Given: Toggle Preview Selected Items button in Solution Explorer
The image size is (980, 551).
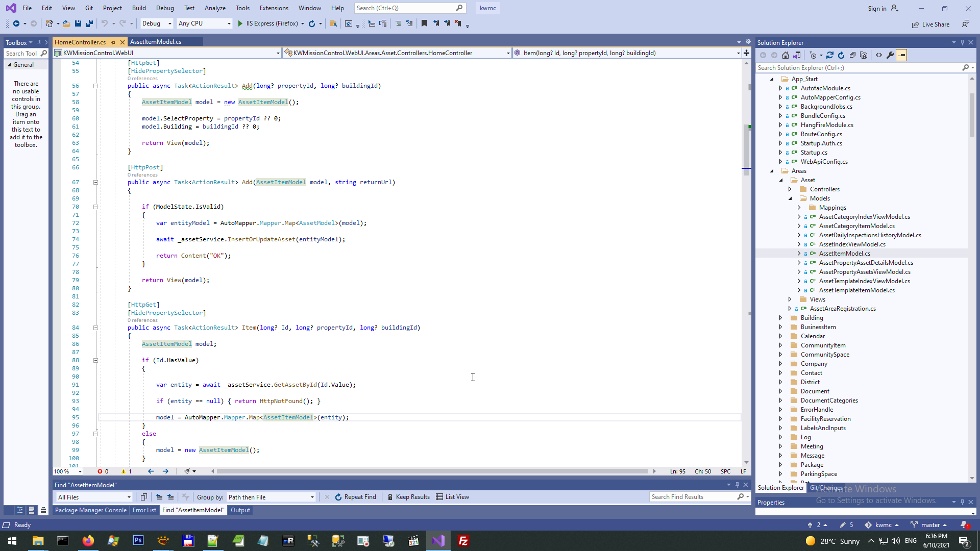Looking at the screenshot, I should click(x=901, y=55).
